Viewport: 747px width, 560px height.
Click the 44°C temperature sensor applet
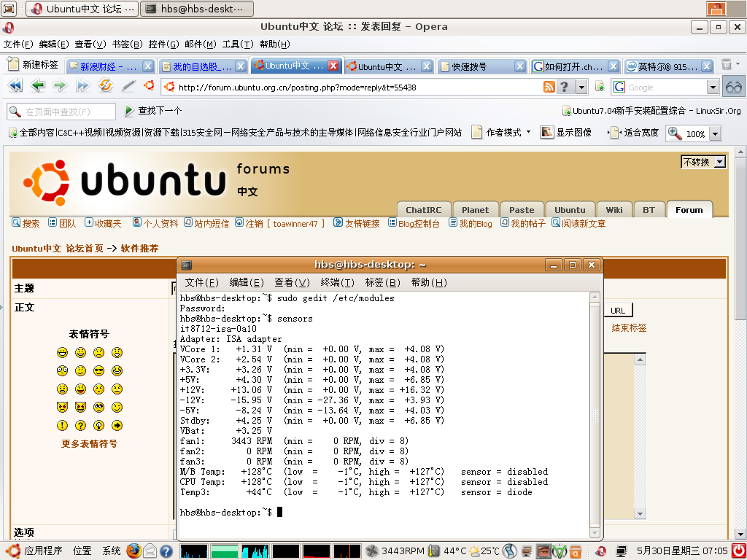[448, 551]
